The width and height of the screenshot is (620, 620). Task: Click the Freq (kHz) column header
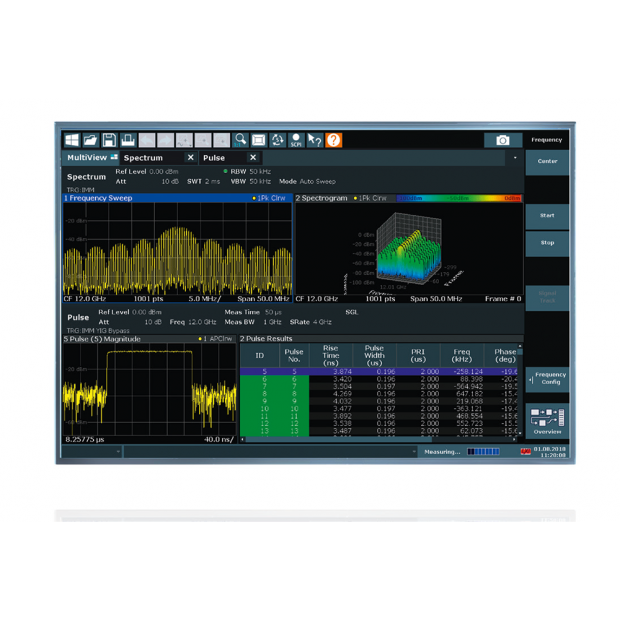pos(461,355)
